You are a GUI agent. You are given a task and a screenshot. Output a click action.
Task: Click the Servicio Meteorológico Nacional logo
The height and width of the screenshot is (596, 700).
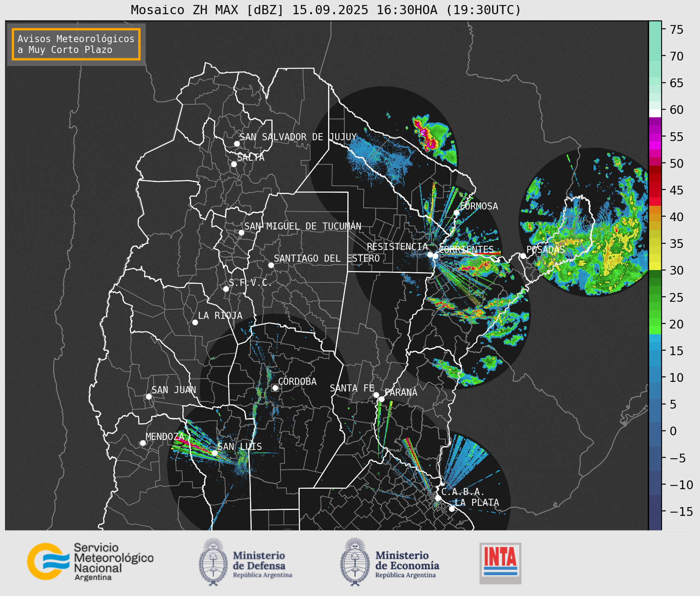pyautogui.click(x=91, y=561)
